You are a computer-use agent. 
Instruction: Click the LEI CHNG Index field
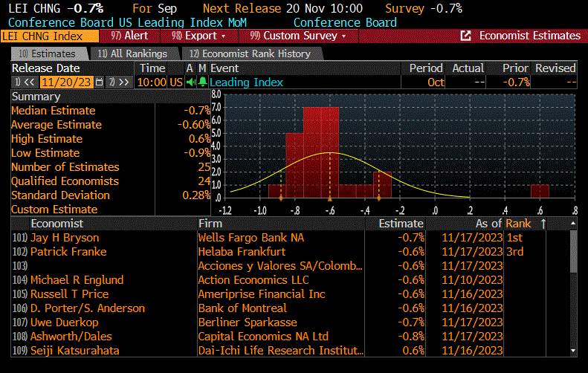click(x=50, y=36)
